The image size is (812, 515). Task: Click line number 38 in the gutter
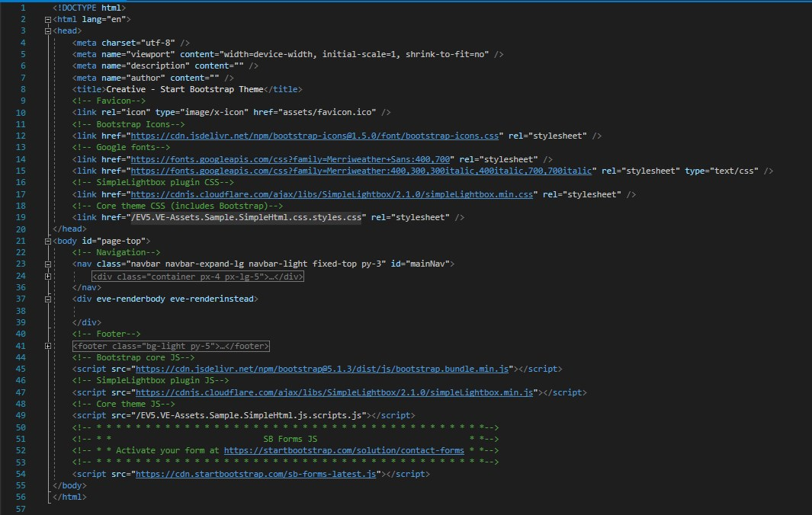(21, 311)
